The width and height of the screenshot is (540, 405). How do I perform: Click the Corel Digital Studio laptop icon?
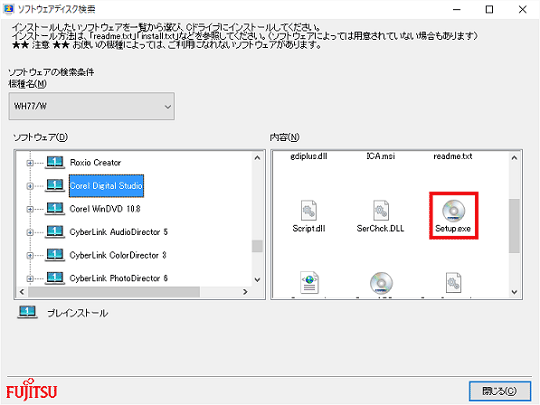pyautogui.click(x=55, y=185)
